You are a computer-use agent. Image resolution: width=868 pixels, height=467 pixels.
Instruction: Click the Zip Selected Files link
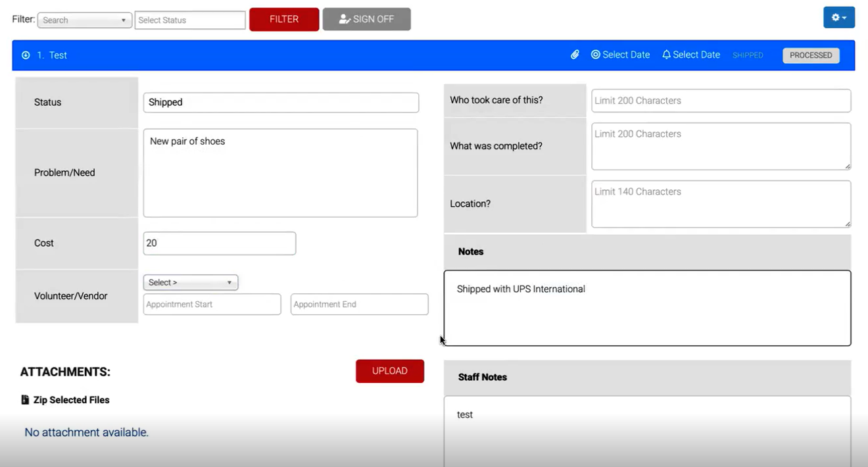(x=72, y=400)
